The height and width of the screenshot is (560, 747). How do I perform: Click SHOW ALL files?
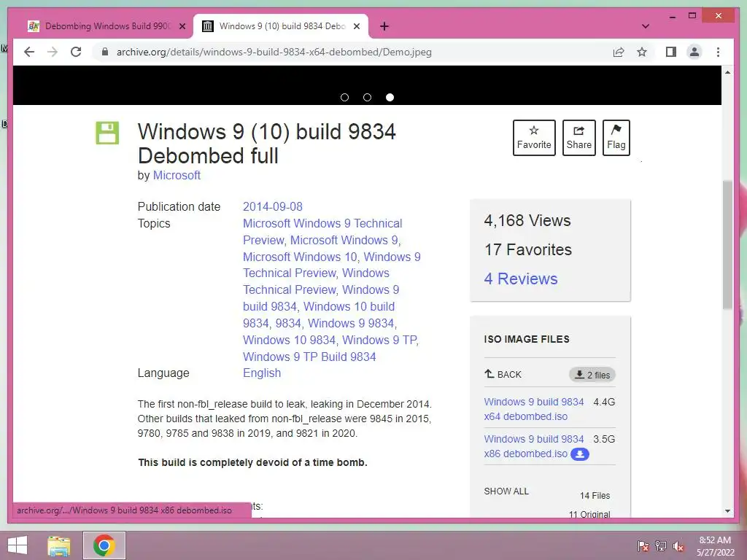pyautogui.click(x=506, y=491)
